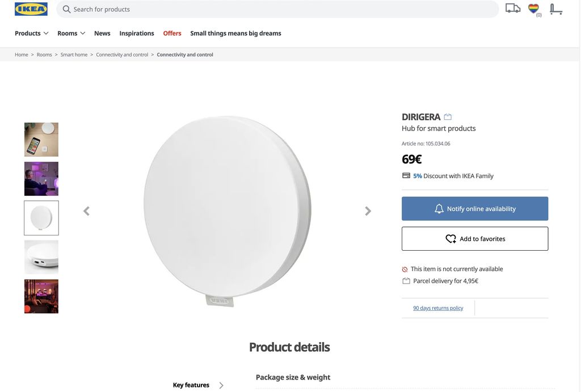
Task: Select the phone app thumbnail image
Action: (x=41, y=140)
